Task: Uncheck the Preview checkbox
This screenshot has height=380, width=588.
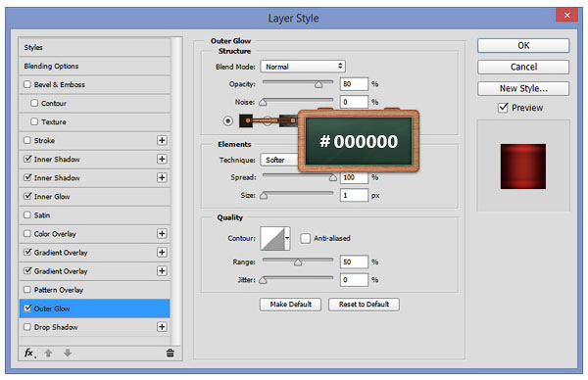Action: (x=503, y=108)
